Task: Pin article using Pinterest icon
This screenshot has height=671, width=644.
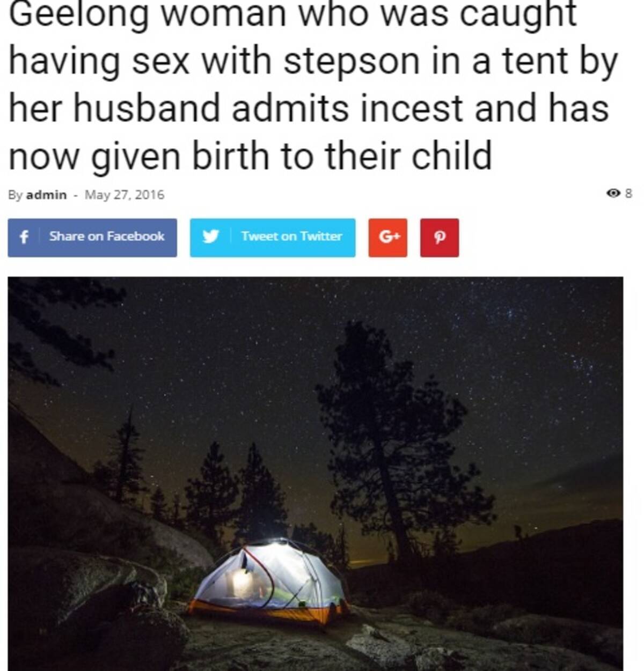Action: tap(439, 238)
